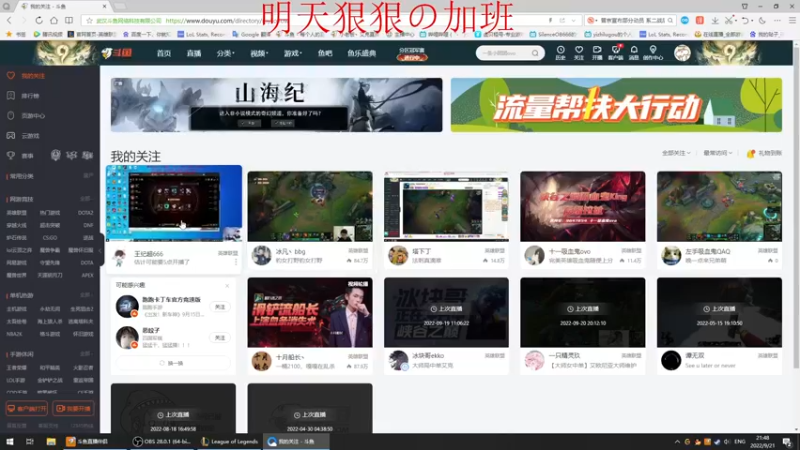Toggle browser night mode moon icon

tap(762, 20)
